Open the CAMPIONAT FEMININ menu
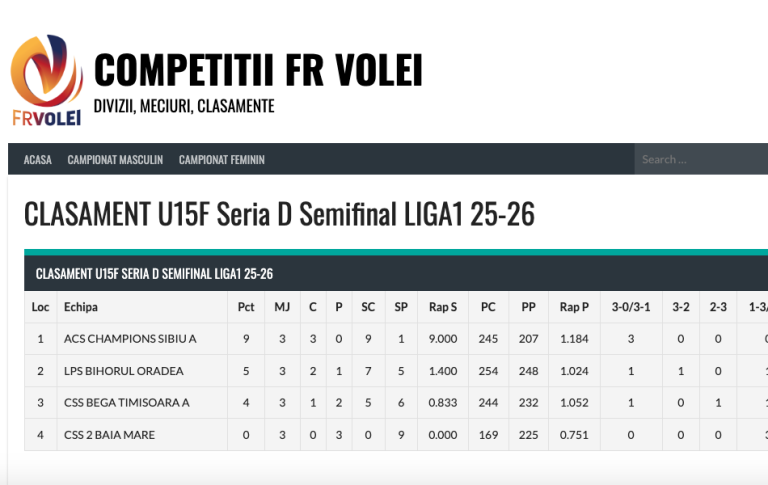This screenshot has height=485, width=768. coord(222,160)
